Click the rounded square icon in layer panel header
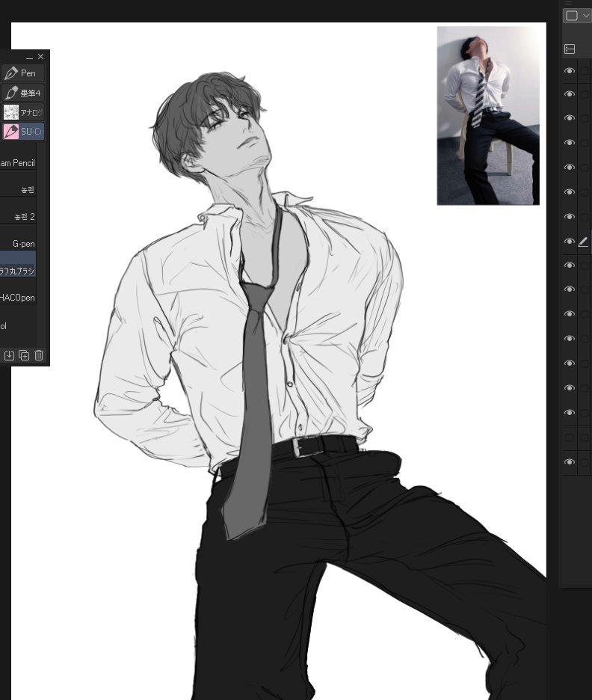Image resolution: width=592 pixels, height=700 pixels. click(x=572, y=16)
